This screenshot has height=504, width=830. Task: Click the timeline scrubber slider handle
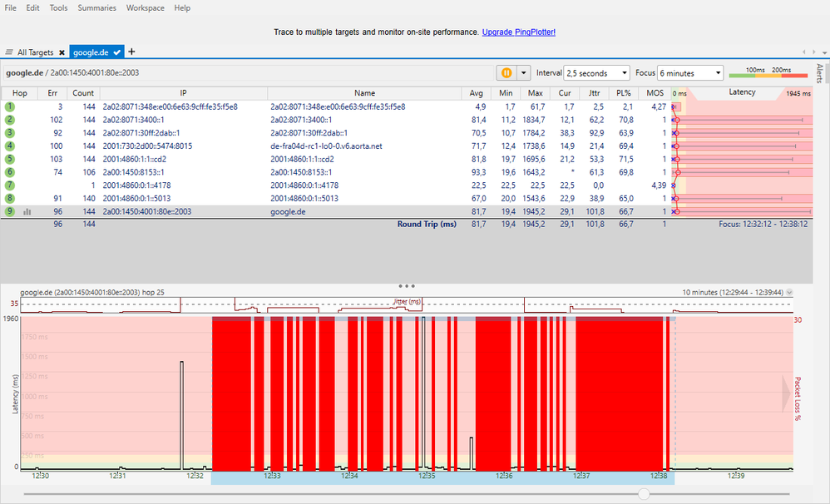pos(644,494)
